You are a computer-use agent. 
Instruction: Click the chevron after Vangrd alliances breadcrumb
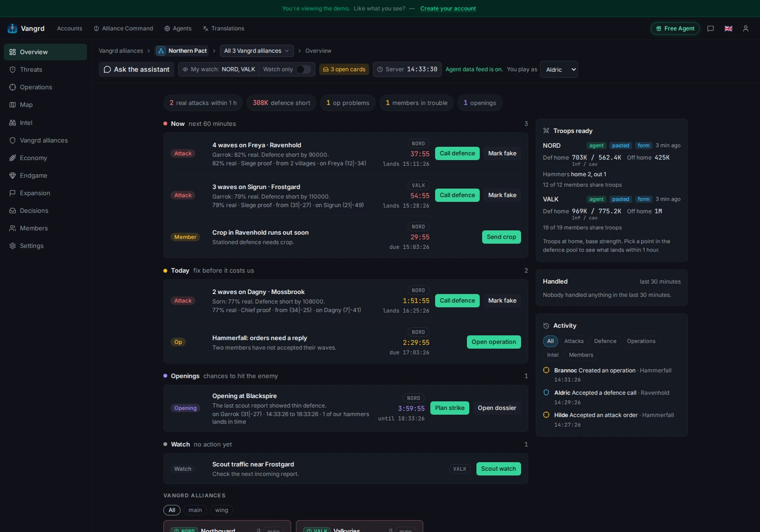click(x=149, y=51)
